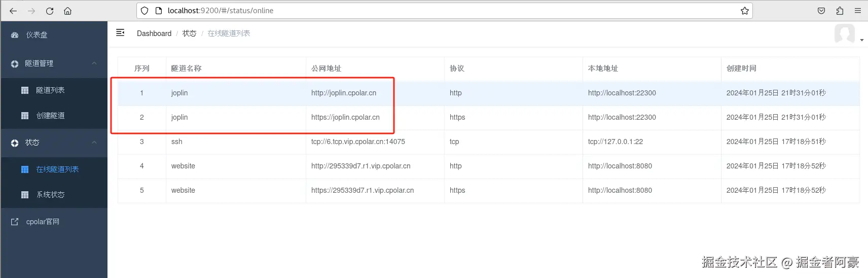Click the 仪表盘 dashboard gauge icon

[x=15, y=35]
